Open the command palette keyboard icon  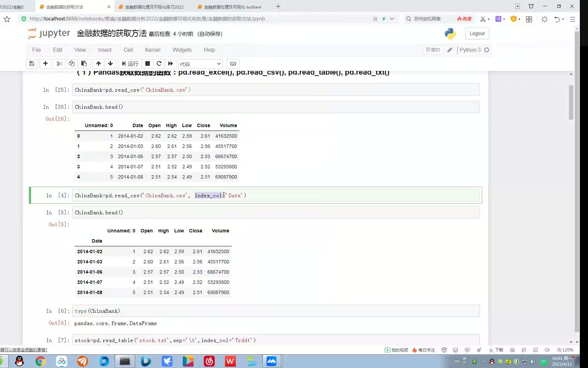point(233,64)
